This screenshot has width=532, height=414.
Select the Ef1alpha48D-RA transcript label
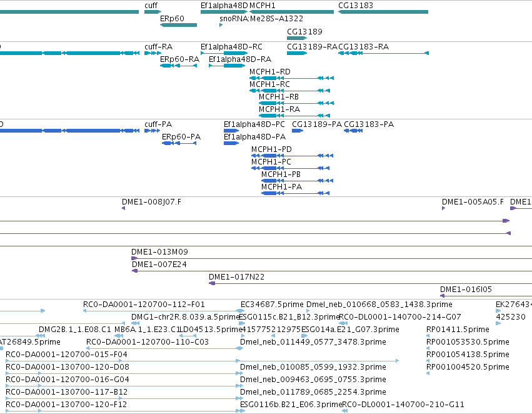point(240,59)
